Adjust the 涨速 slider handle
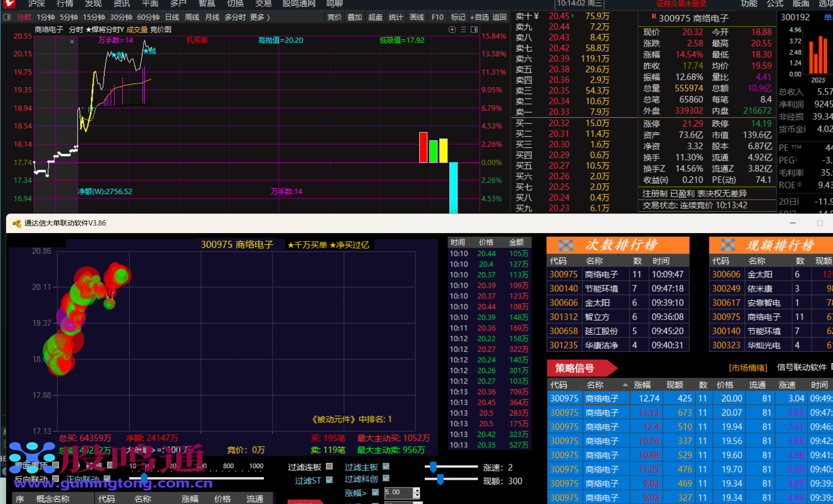This screenshot has height=504, width=833. coord(433,467)
